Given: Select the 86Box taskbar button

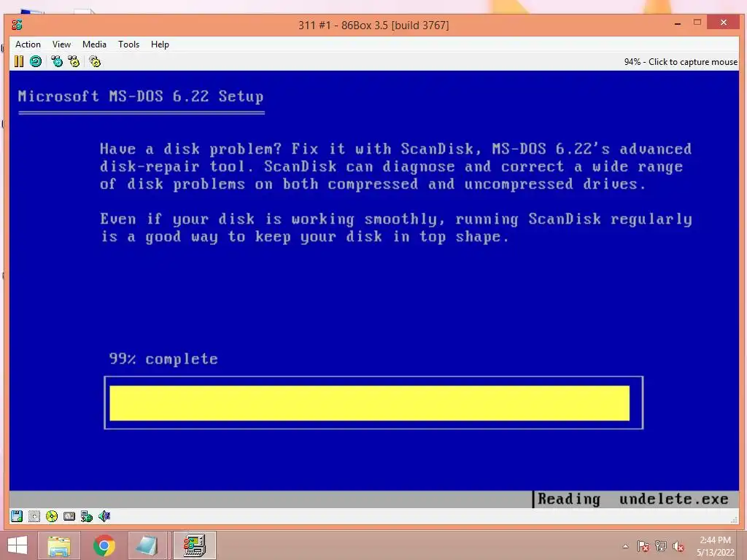Looking at the screenshot, I should coord(194,545).
